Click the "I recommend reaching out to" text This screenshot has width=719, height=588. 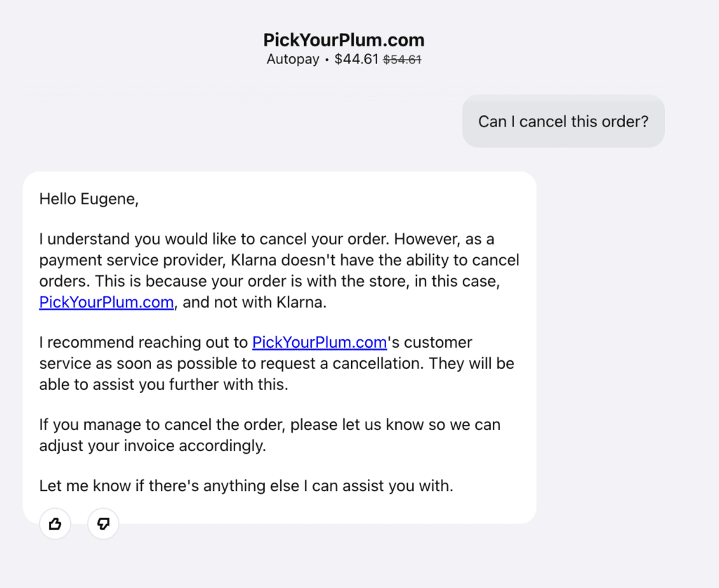[144, 343]
